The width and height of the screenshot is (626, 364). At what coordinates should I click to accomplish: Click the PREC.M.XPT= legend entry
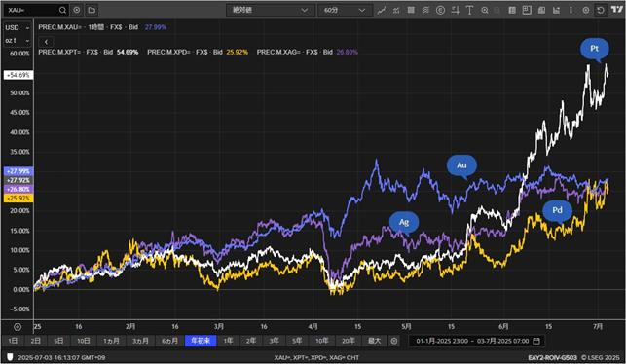pyautogui.click(x=89, y=52)
